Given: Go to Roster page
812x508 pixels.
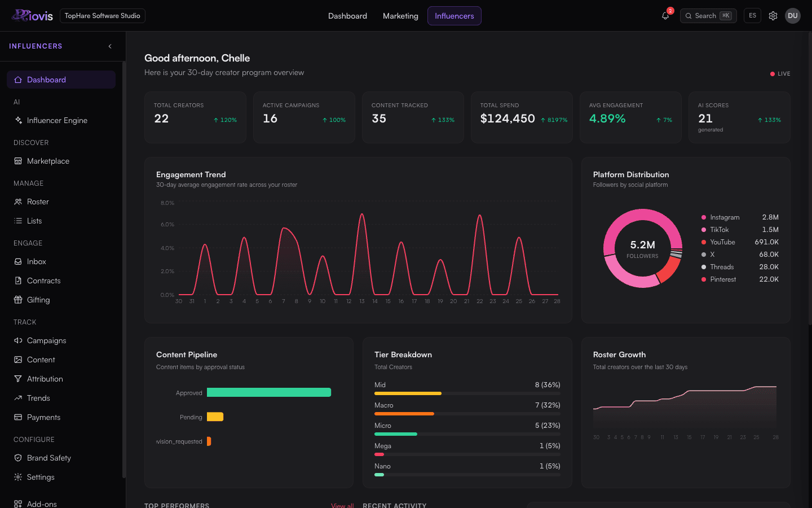Looking at the screenshot, I should 61,202.
